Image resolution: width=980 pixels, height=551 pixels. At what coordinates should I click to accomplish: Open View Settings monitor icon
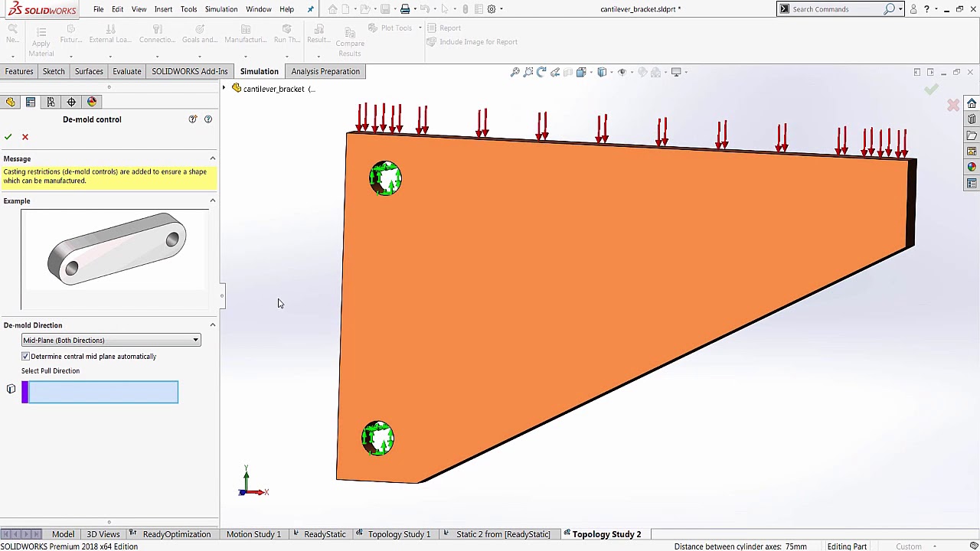[x=676, y=72]
